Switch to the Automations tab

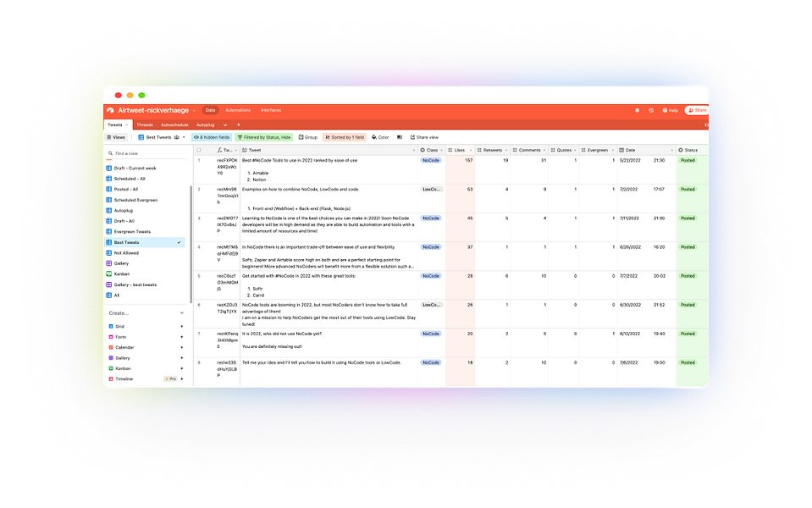coord(238,110)
